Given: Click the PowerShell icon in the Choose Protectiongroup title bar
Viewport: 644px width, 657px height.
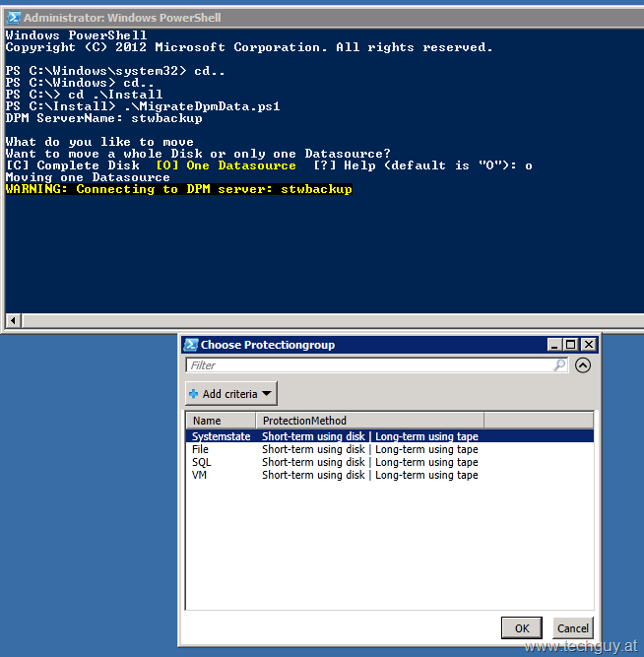Looking at the screenshot, I should [x=191, y=345].
